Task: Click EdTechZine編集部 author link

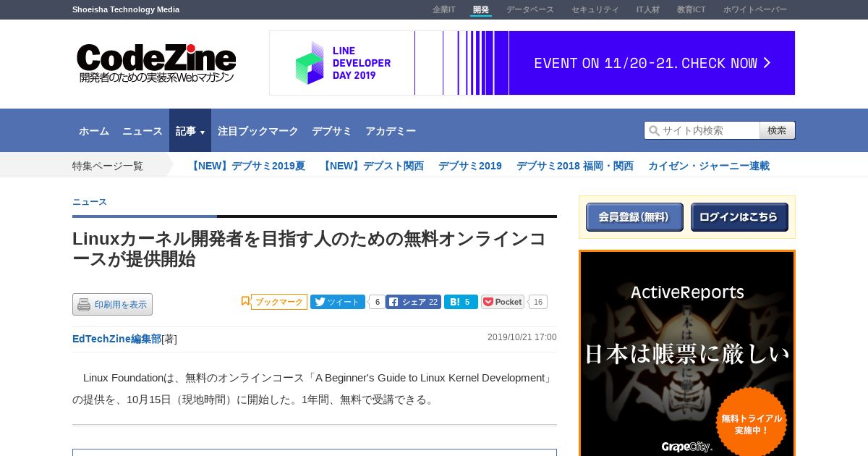Action: 116,339
